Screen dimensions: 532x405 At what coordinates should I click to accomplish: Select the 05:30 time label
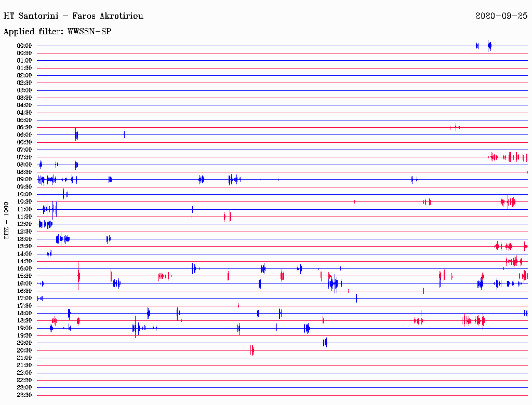[x=24, y=128]
